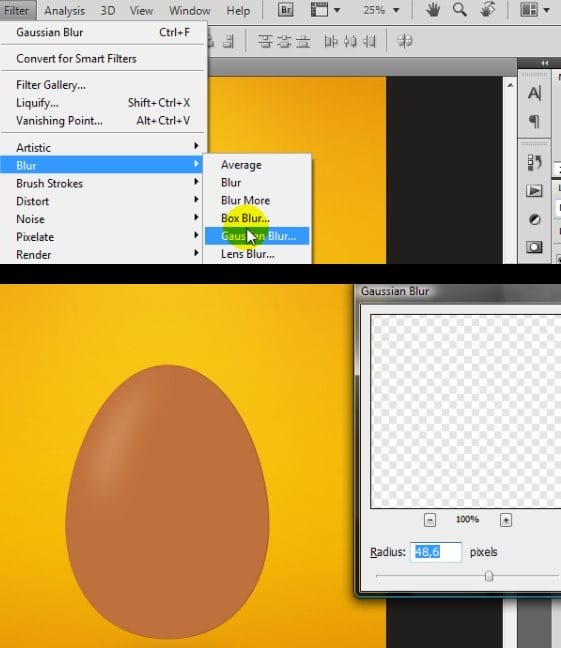The width and height of the screenshot is (561, 648).
Task: Select Convert for Smart Filters
Action: (76, 59)
